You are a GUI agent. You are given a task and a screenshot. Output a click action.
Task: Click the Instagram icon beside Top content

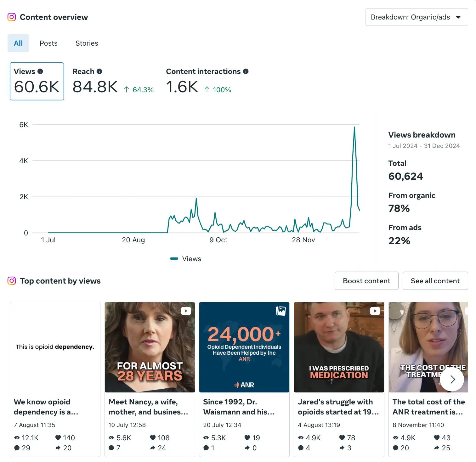(x=12, y=281)
